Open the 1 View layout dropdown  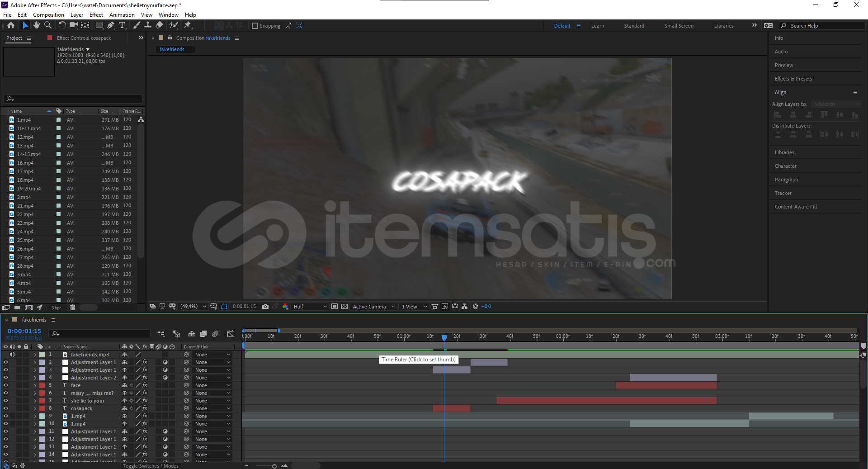coord(414,307)
